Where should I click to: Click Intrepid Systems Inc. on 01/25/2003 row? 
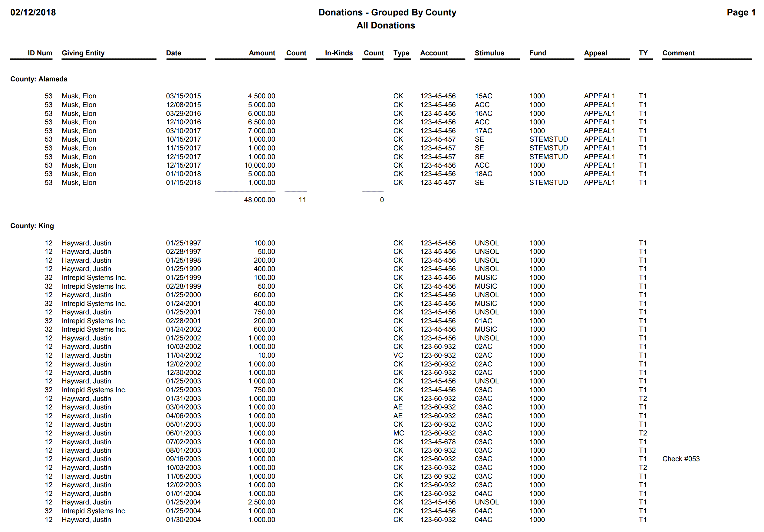point(94,390)
